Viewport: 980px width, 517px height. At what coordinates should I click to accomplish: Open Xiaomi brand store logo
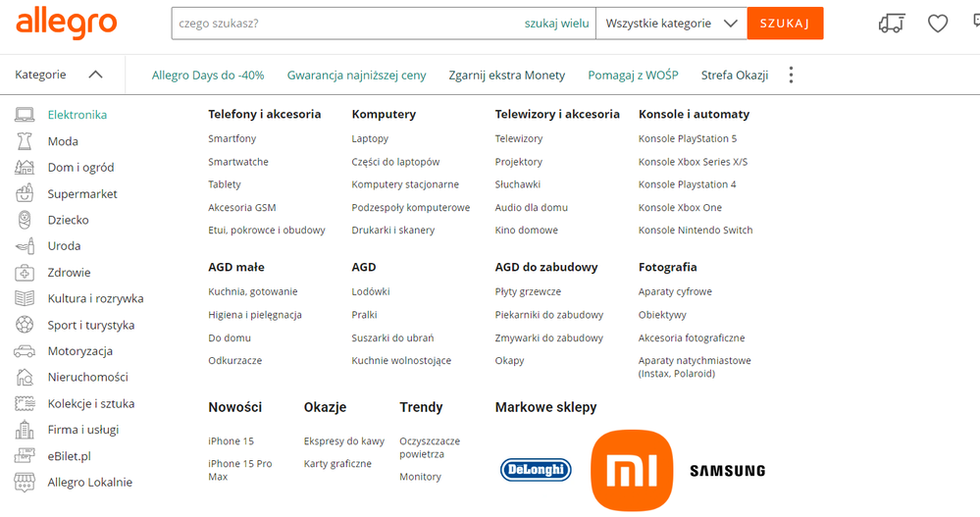631,470
